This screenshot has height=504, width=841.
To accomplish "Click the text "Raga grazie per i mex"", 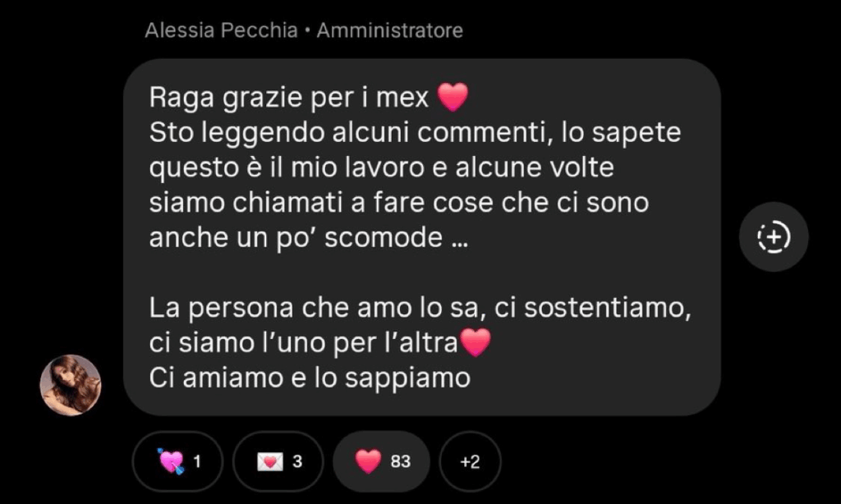I will click(x=288, y=98).
